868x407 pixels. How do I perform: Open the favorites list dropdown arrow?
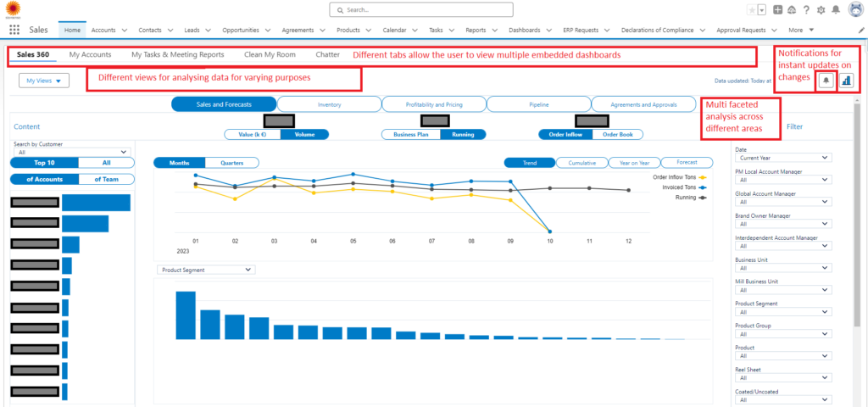[762, 10]
